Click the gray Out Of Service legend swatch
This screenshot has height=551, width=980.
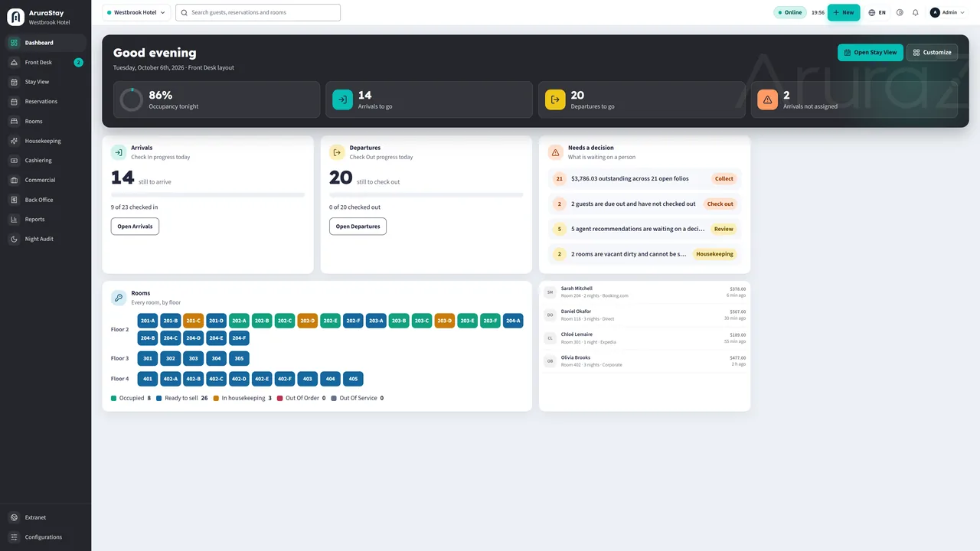pos(334,398)
